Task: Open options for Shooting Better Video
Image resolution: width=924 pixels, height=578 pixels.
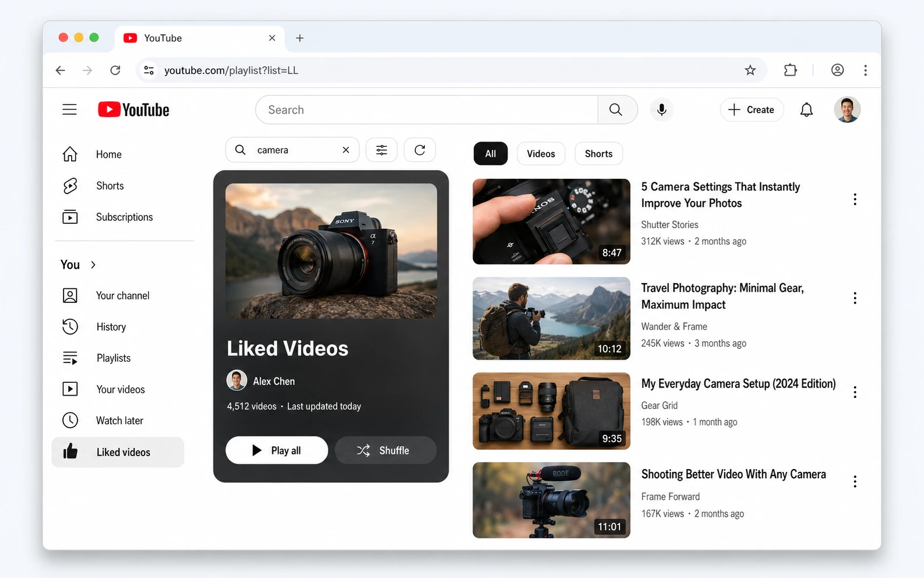Action: 855,481
